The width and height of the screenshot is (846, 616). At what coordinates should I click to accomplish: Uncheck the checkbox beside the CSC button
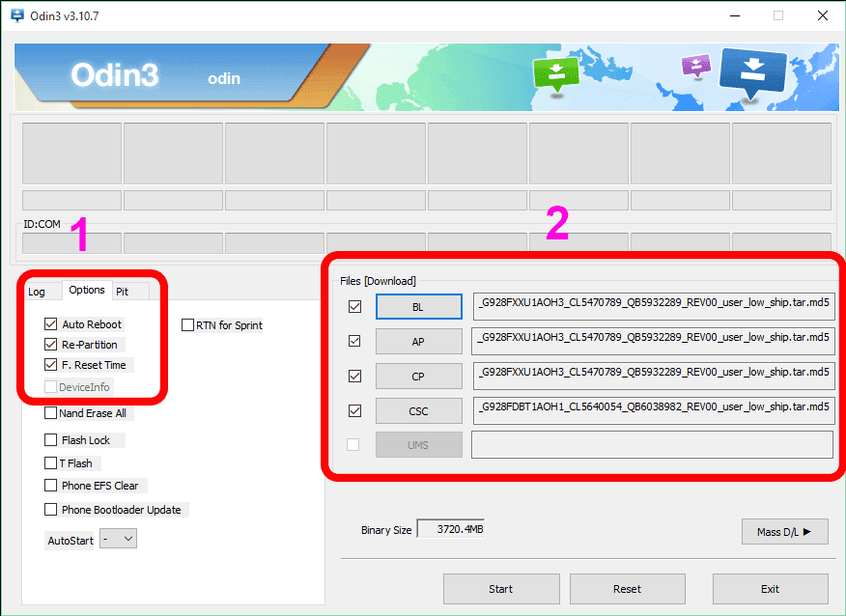tap(354, 411)
